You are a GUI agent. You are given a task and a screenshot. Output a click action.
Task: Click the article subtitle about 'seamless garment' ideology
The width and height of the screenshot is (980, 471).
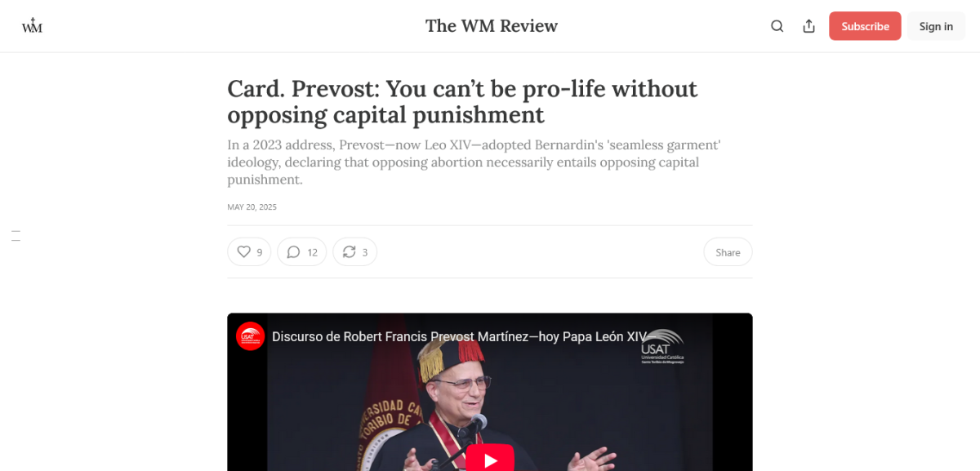[474, 162]
